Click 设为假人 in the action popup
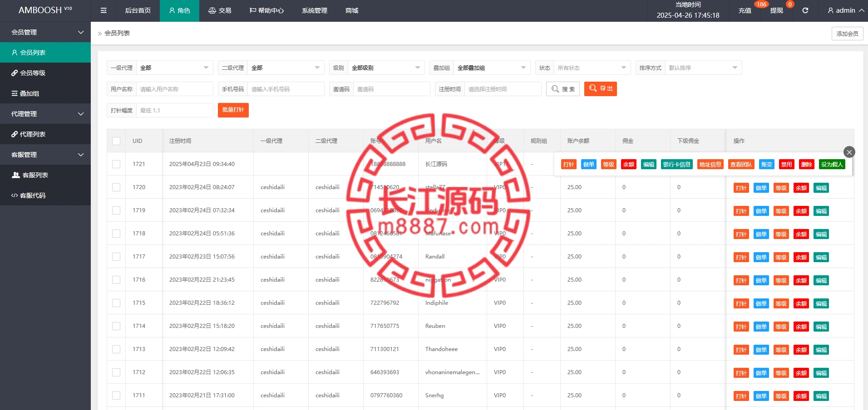Image resolution: width=868 pixels, height=410 pixels. tap(832, 164)
